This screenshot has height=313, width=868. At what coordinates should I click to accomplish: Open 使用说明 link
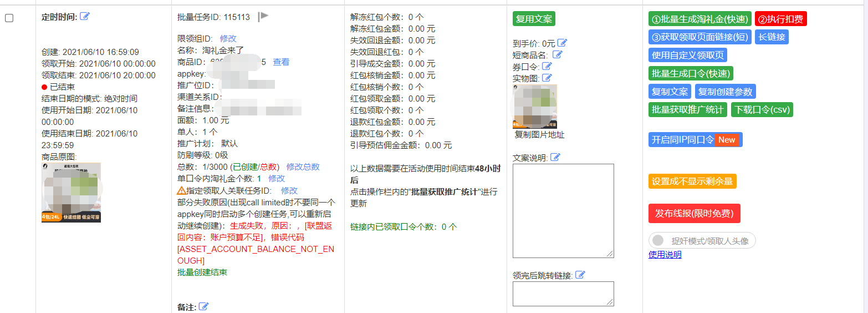pyautogui.click(x=665, y=255)
